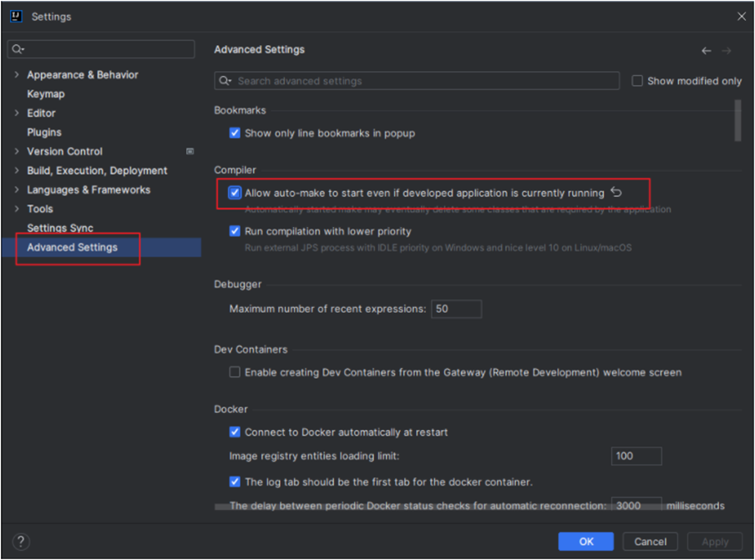Click the project-level icon beside Version Control
755x560 pixels.
[190, 152]
